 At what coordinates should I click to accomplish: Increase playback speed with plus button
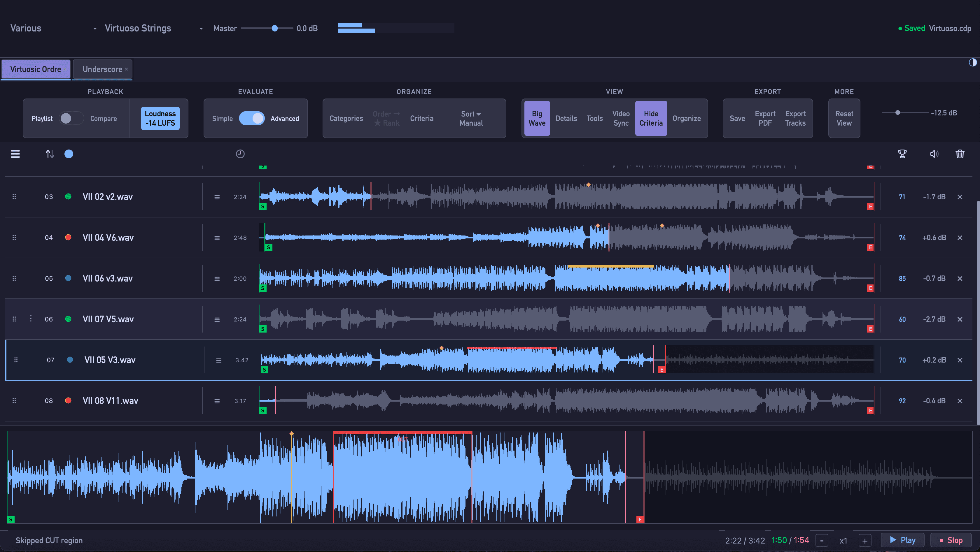[865, 540]
